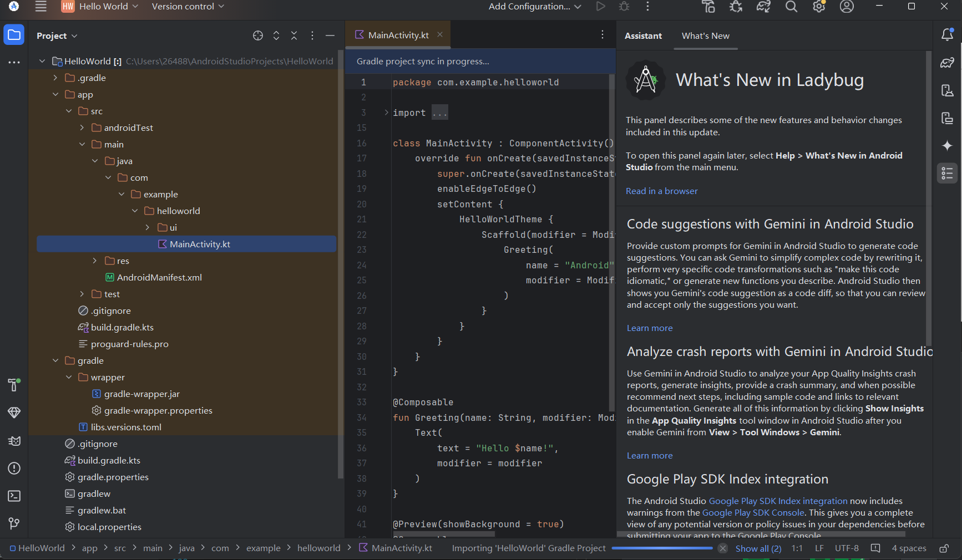The image size is (962, 560).
Task: Hide the Project panel
Action: 330,35
